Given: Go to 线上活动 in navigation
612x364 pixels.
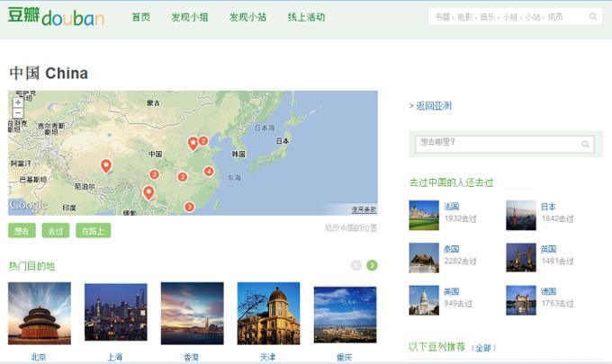Looking at the screenshot, I should [x=306, y=17].
